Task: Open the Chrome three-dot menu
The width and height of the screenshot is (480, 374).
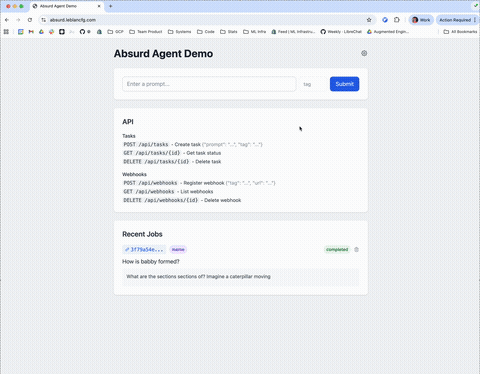Action: (x=475, y=20)
